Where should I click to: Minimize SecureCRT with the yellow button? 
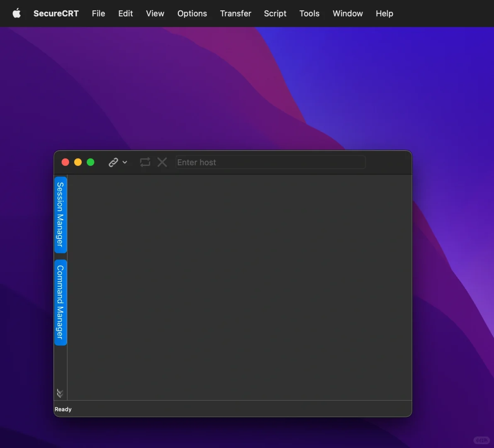click(x=78, y=162)
